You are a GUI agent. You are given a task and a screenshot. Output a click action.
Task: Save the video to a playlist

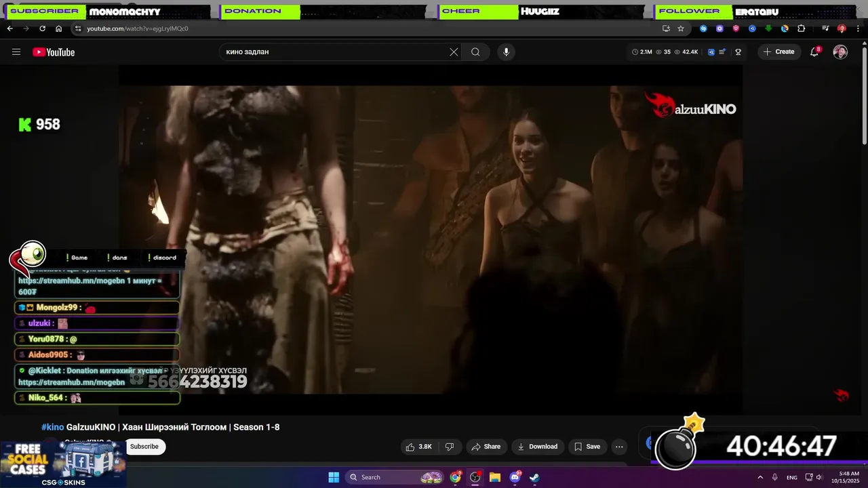587,447
